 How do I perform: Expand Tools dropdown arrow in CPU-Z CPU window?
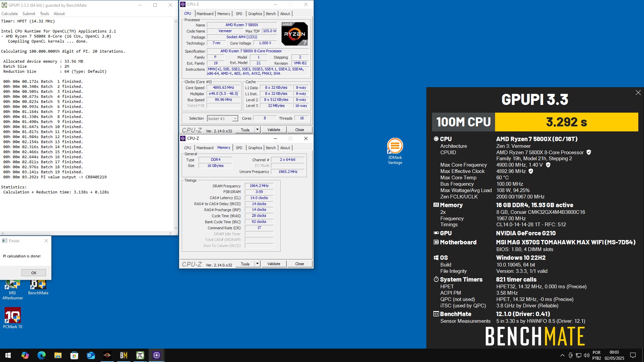[x=257, y=130]
